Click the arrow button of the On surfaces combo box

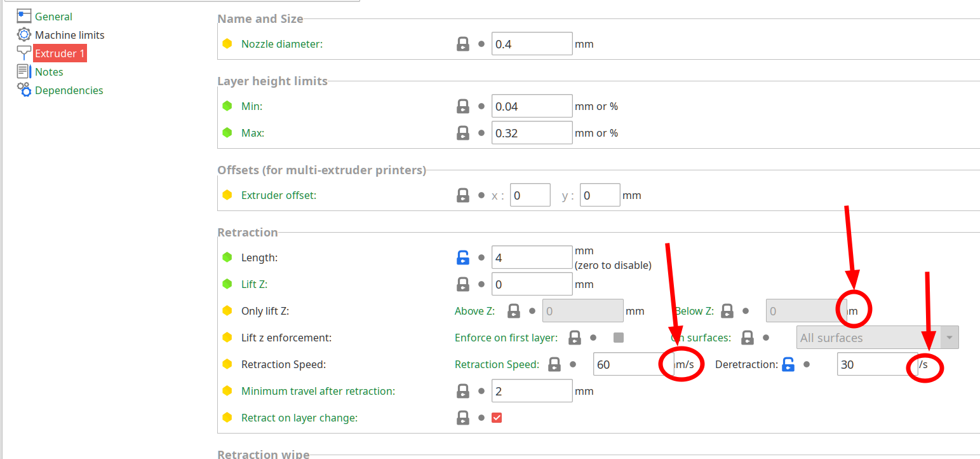point(950,338)
